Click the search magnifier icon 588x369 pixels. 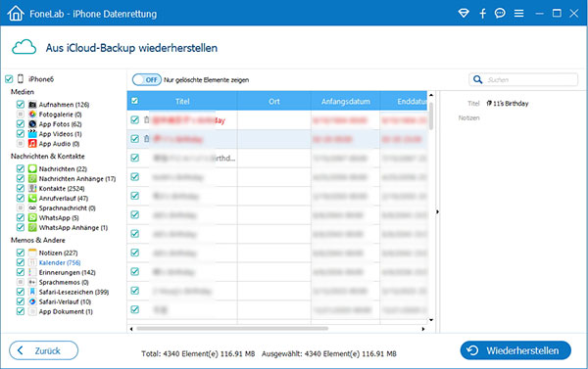point(477,80)
